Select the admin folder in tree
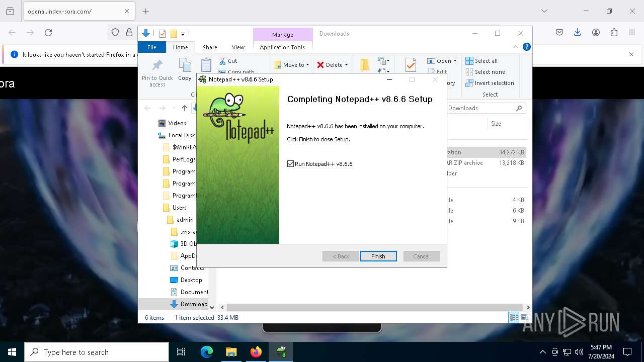The width and height of the screenshot is (644, 362). [x=181, y=220]
